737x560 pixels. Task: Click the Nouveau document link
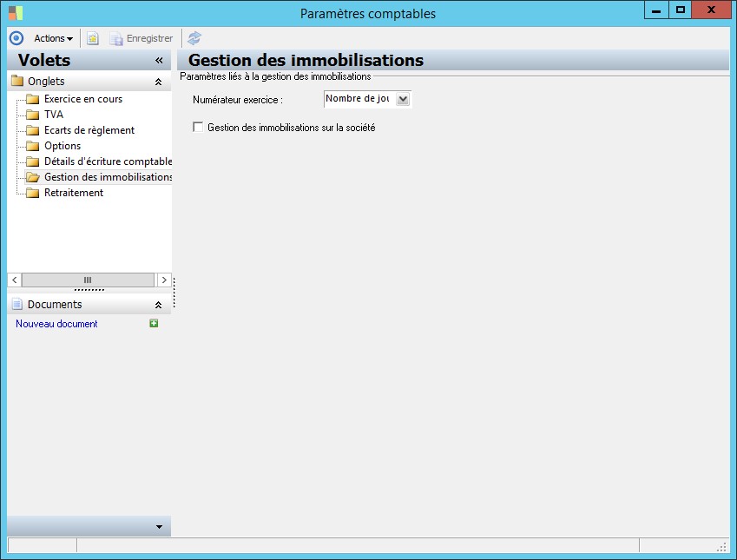(x=56, y=324)
